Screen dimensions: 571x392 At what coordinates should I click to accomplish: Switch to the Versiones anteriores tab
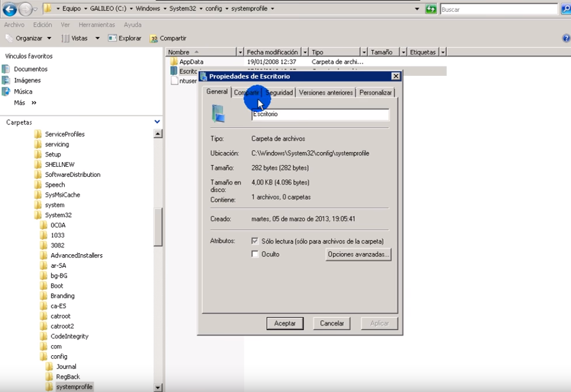click(326, 93)
